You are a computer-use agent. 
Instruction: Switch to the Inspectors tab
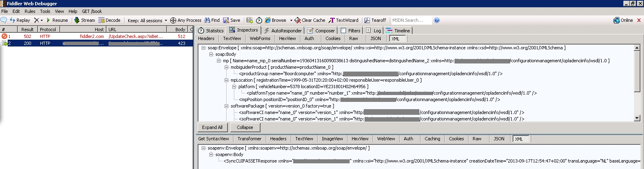[x=244, y=30]
